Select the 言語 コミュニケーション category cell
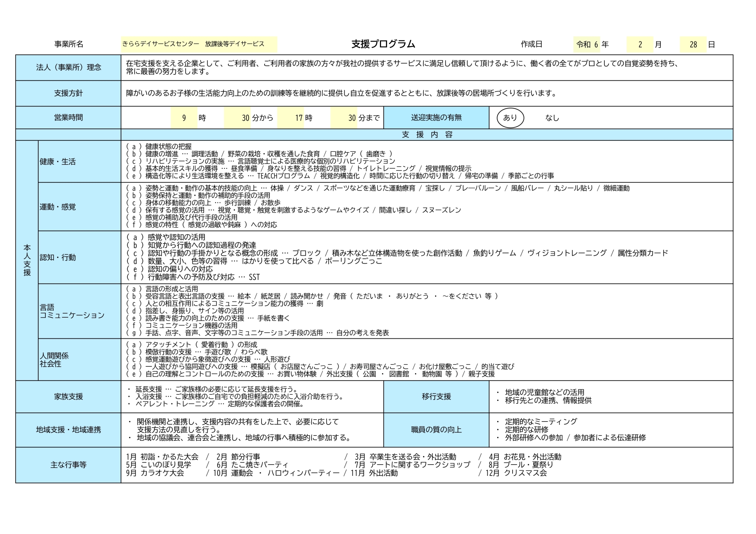 pos(79,311)
